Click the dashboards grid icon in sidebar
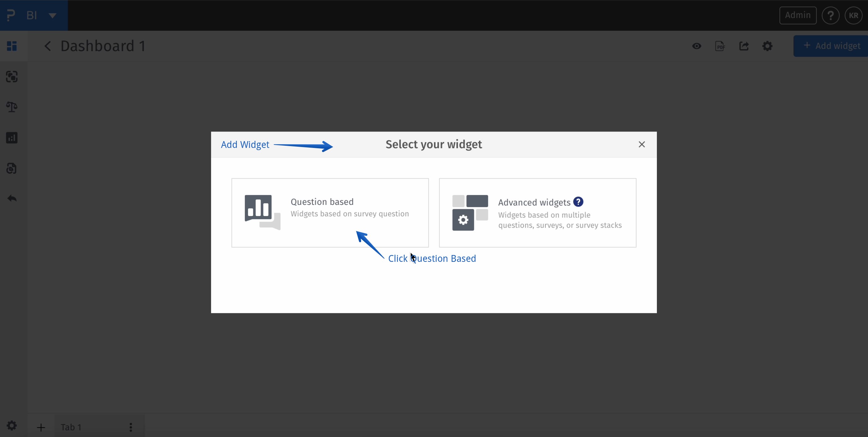868x437 pixels. pyautogui.click(x=12, y=46)
